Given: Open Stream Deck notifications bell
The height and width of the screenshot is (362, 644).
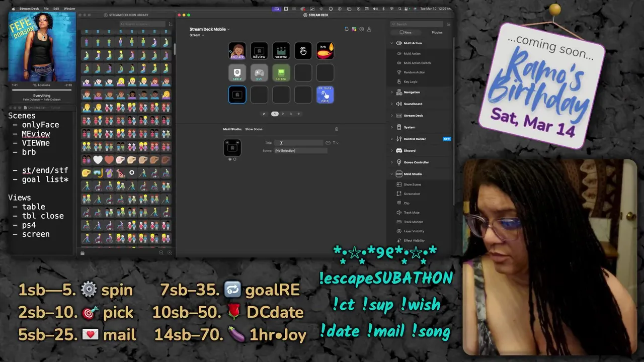Looking at the screenshot, I should (346, 29).
